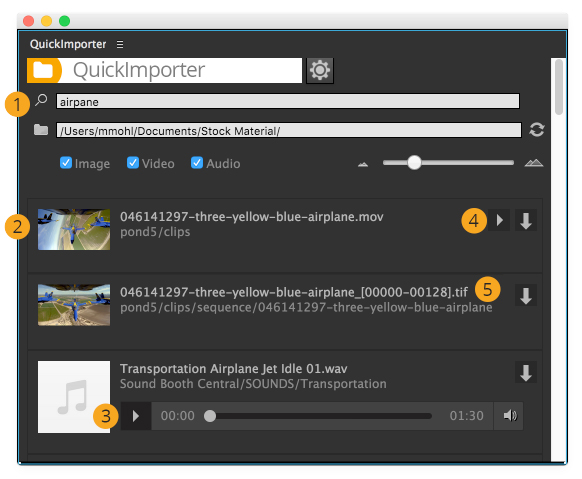Screen dimensions: 582x479
Task: Close the window with the red button
Action: point(29,21)
